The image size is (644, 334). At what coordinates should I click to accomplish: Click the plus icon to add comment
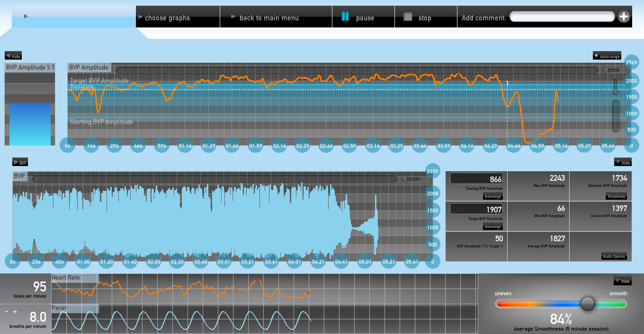click(624, 17)
